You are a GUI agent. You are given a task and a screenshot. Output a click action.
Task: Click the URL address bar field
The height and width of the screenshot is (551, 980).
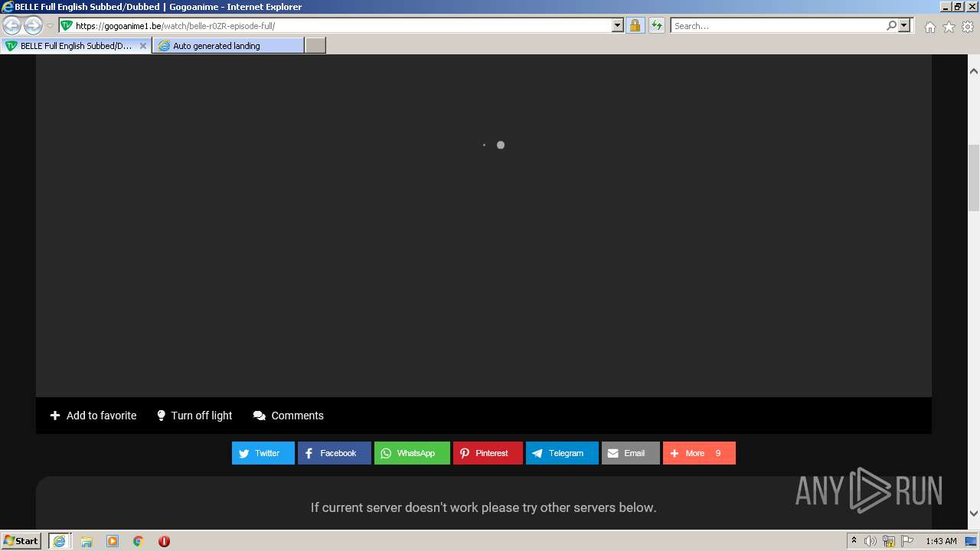[x=342, y=25]
